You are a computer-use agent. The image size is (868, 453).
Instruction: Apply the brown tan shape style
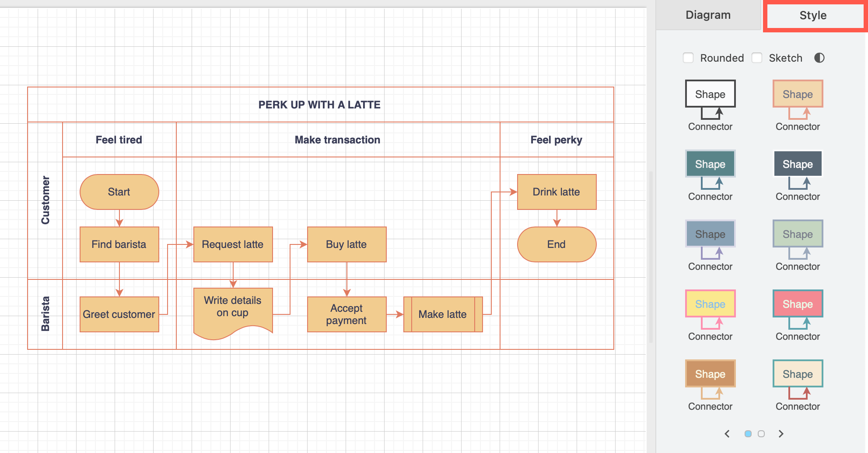click(x=710, y=385)
